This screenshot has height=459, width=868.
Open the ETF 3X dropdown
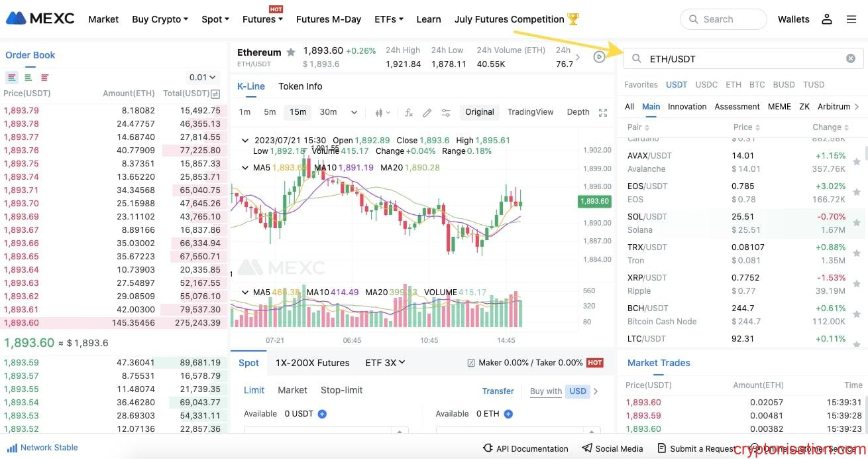pyautogui.click(x=385, y=363)
